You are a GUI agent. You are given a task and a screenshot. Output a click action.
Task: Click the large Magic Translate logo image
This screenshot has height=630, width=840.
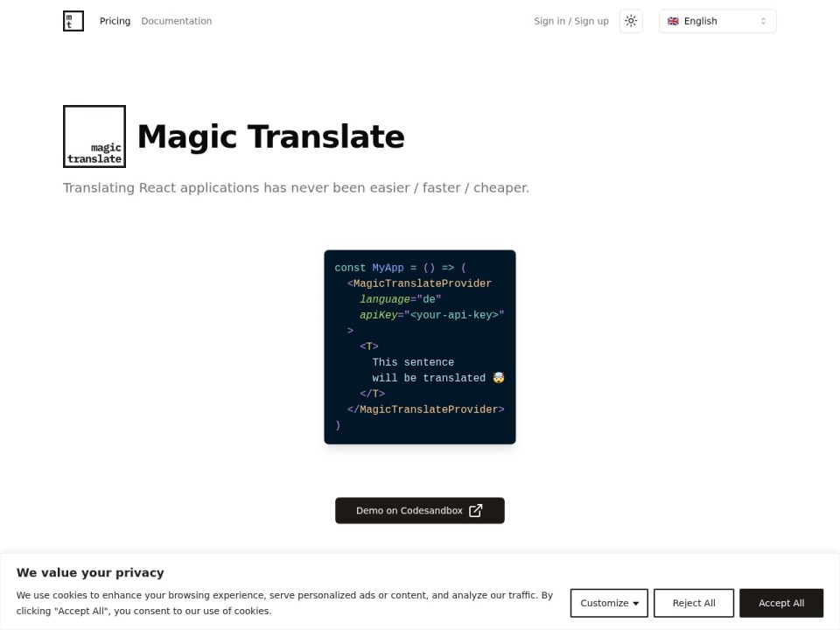(x=94, y=136)
